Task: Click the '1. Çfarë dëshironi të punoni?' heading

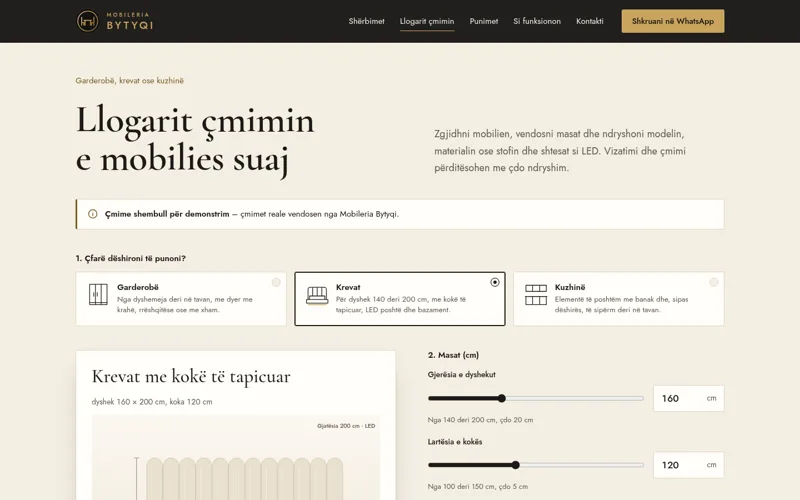Action: click(131, 258)
